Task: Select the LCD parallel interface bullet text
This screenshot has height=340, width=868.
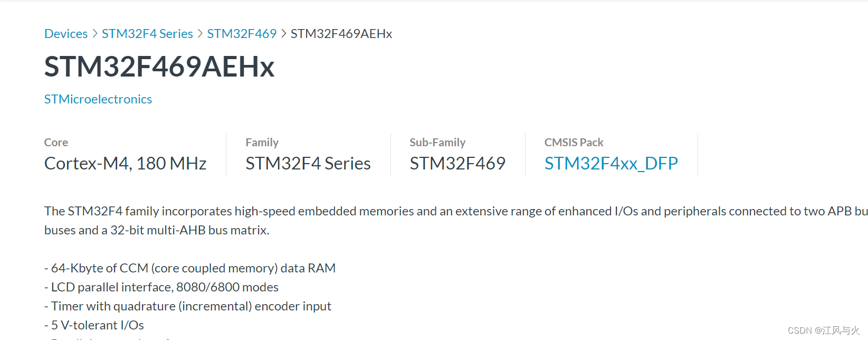Action: pyautogui.click(x=161, y=287)
